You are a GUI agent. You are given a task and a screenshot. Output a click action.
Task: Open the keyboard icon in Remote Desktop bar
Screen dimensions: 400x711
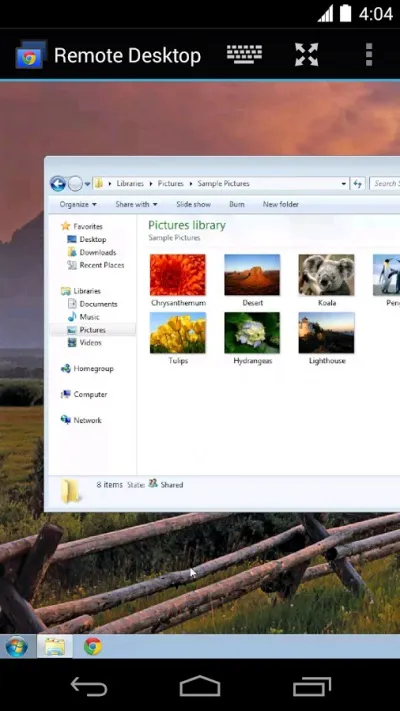coord(244,55)
